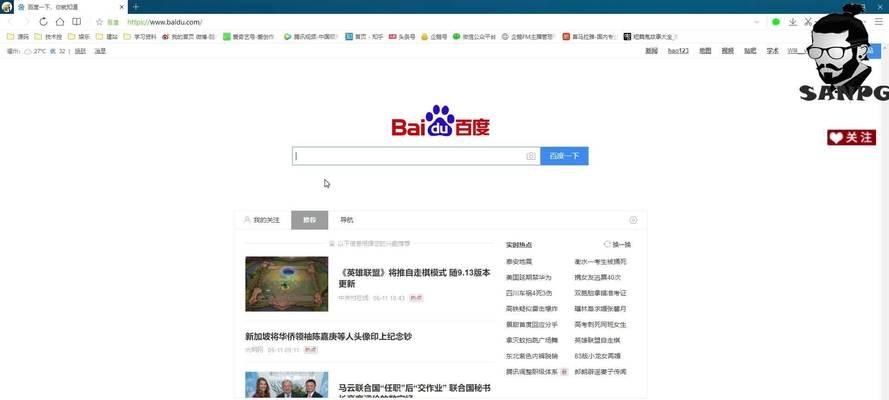The width and height of the screenshot is (889, 400).
Task: Switch to the 导航 tab
Action: tap(346, 220)
